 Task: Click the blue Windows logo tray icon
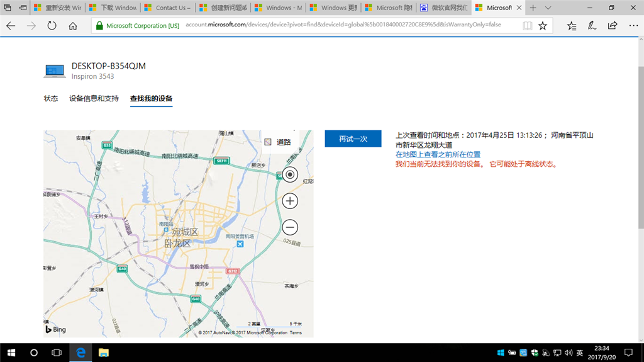coord(500,353)
